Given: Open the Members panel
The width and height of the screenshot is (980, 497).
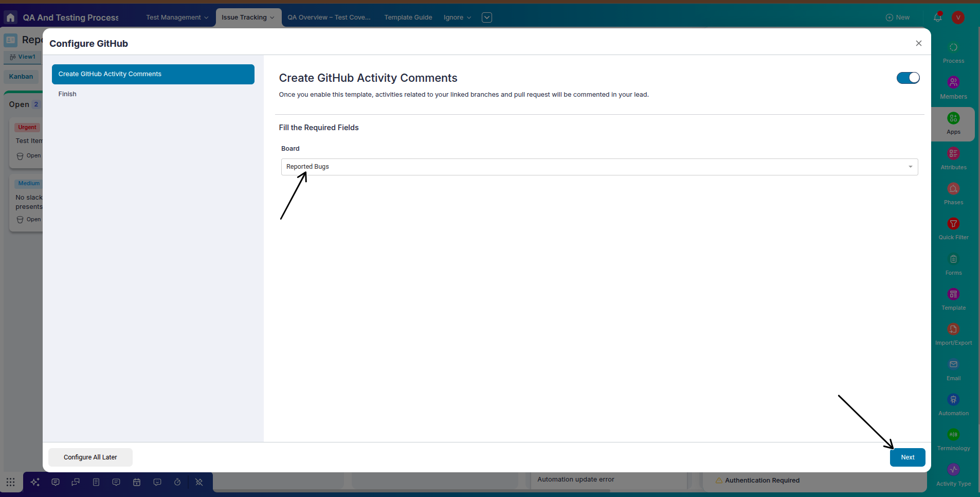Looking at the screenshot, I should pyautogui.click(x=953, y=88).
